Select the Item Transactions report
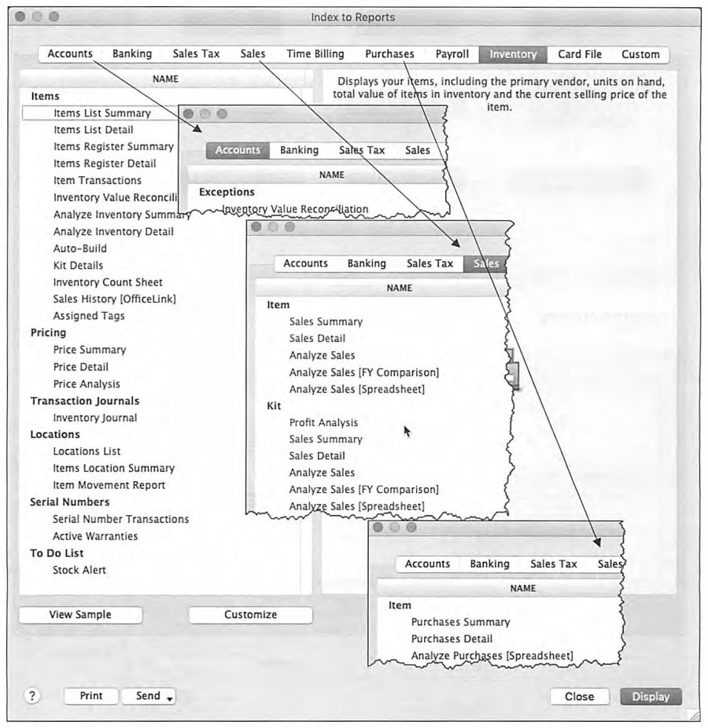 point(97,180)
